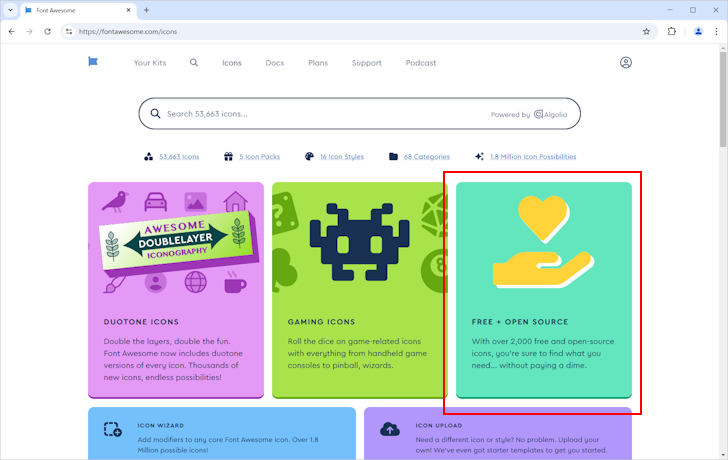This screenshot has width=728, height=460.
Task: Open the browser Extensions puzzle icon
Action: coord(672,31)
